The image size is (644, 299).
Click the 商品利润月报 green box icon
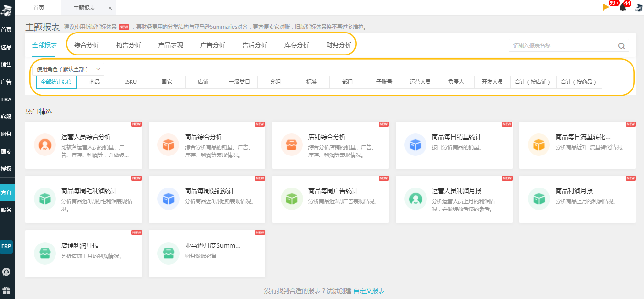[539, 199]
